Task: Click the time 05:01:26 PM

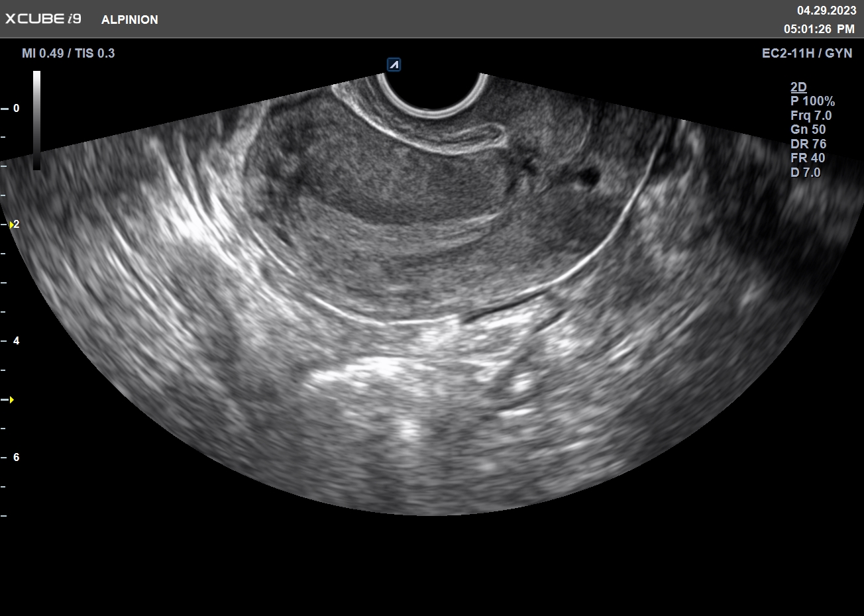Action: 819,29
